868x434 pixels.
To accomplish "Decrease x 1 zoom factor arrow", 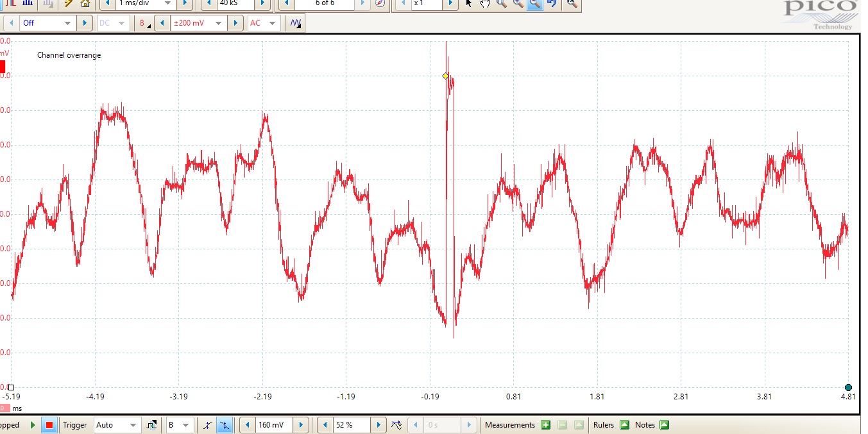I will coord(402,3).
